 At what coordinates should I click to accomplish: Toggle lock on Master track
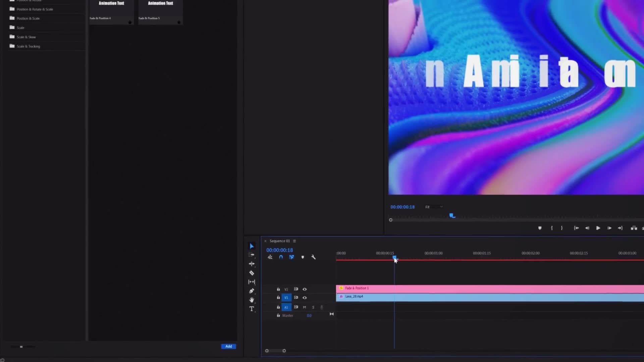pyautogui.click(x=278, y=315)
